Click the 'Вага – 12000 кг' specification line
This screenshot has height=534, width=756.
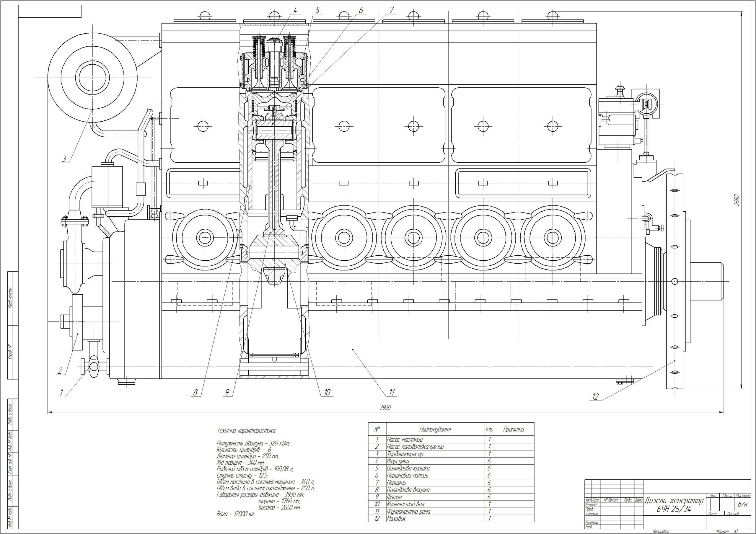pos(235,513)
